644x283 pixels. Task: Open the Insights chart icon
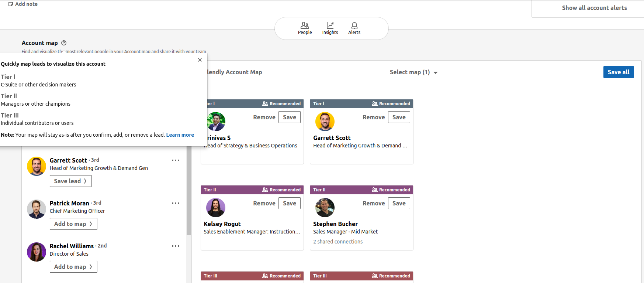330,25
